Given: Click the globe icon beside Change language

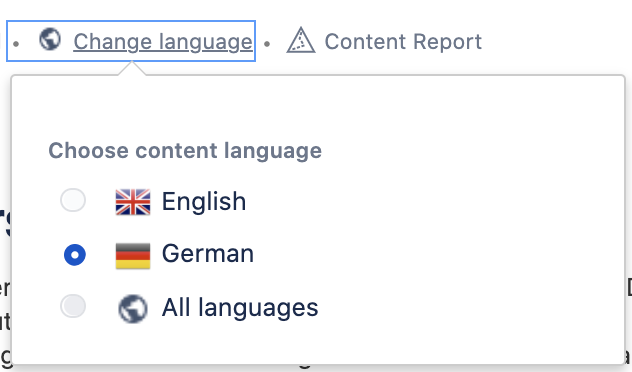Looking at the screenshot, I should [50, 39].
